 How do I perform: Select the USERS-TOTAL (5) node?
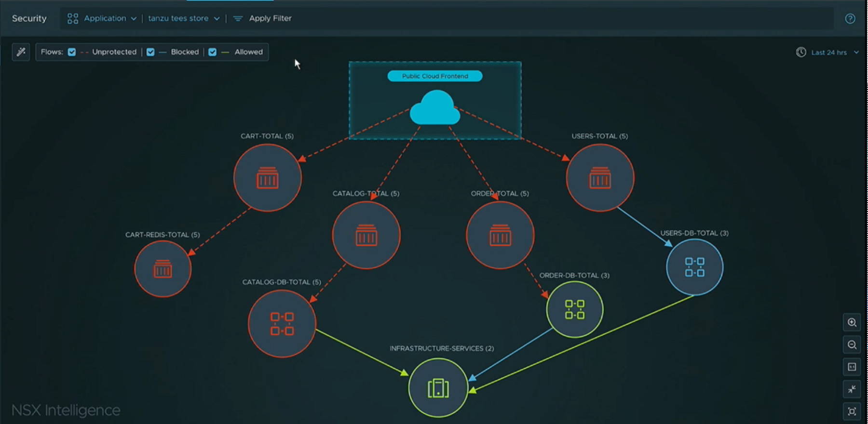point(600,178)
